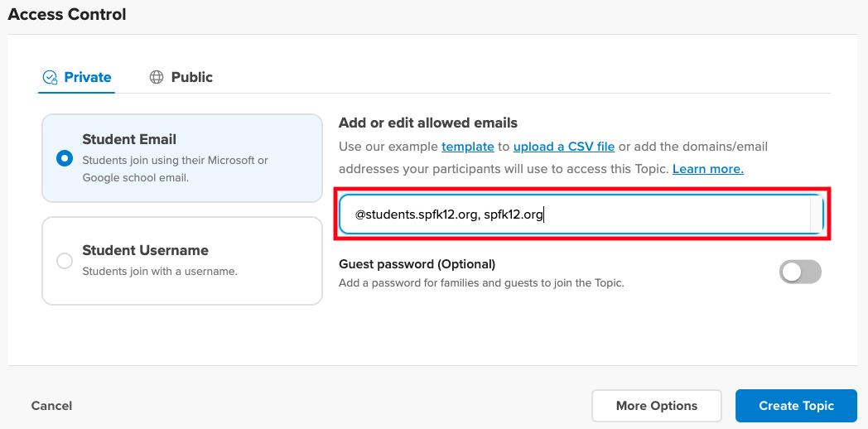Click the Microsoft or Google school email description

[x=175, y=169]
